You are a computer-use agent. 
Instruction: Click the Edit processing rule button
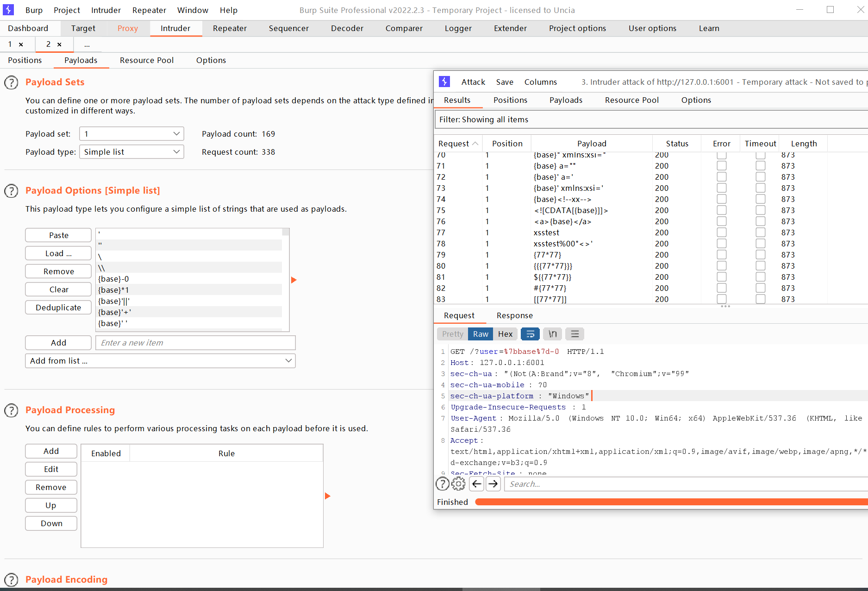[51, 469]
